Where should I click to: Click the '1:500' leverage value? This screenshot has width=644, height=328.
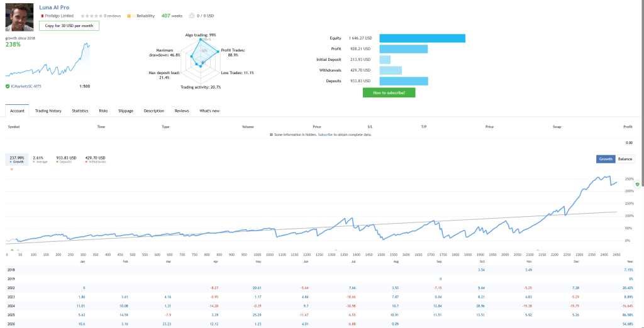coord(84,87)
